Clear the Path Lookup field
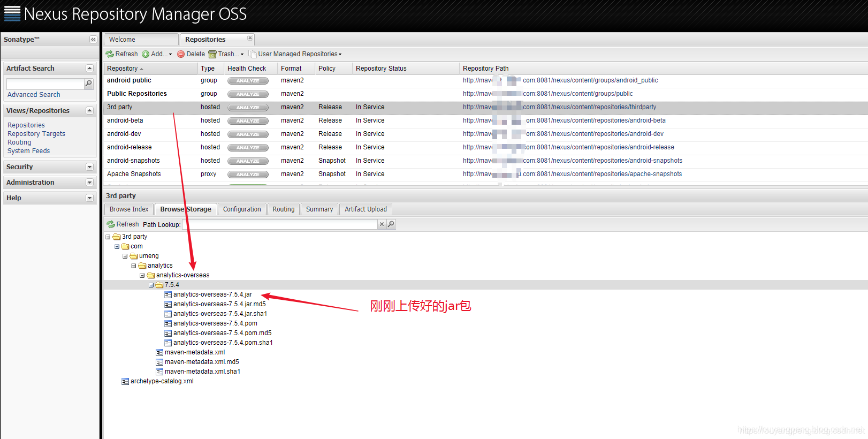Viewport: 868px width, 439px height. pos(382,224)
